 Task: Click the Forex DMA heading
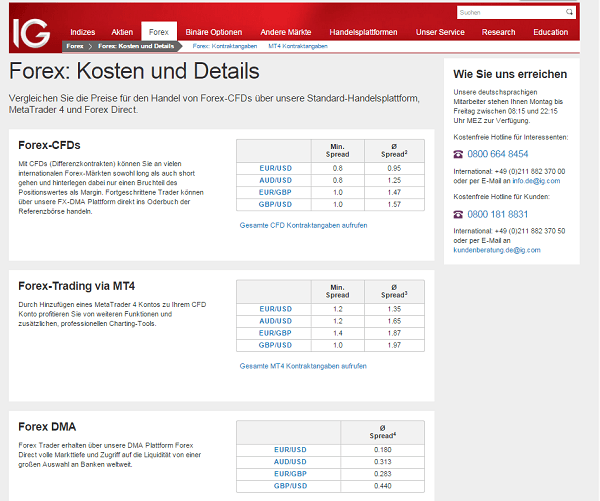pyautogui.click(x=47, y=427)
